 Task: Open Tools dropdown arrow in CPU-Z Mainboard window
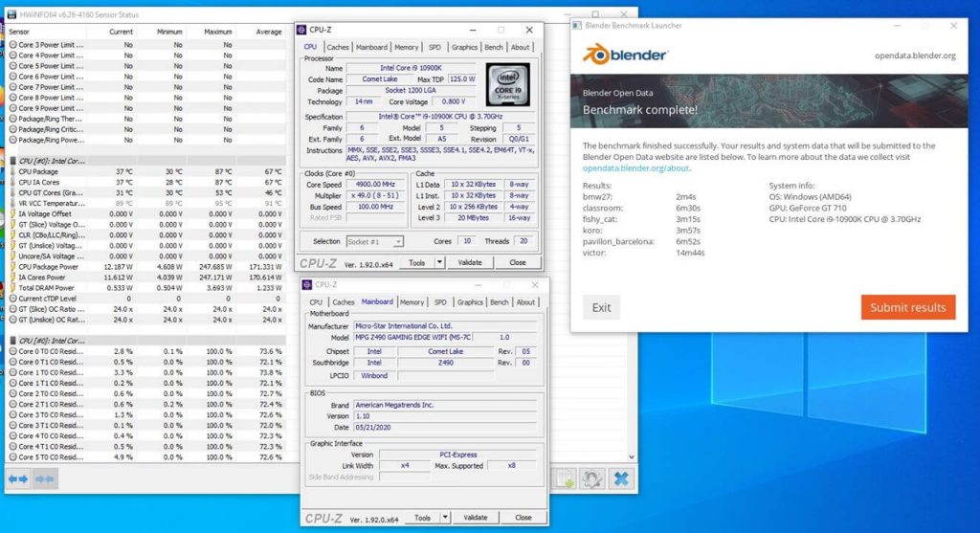(x=445, y=518)
